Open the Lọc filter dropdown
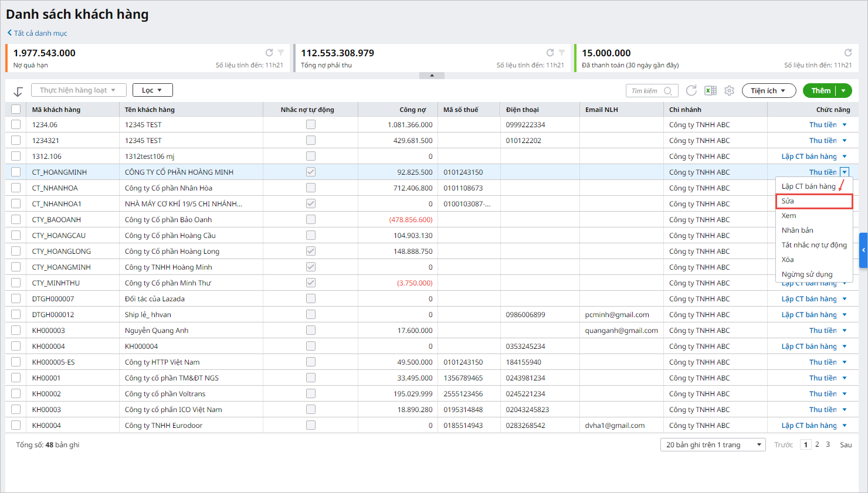This screenshot has height=493, width=868. [x=152, y=90]
